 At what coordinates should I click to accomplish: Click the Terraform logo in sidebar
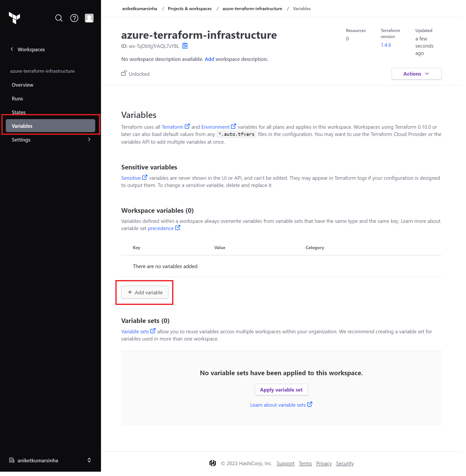tap(14, 18)
